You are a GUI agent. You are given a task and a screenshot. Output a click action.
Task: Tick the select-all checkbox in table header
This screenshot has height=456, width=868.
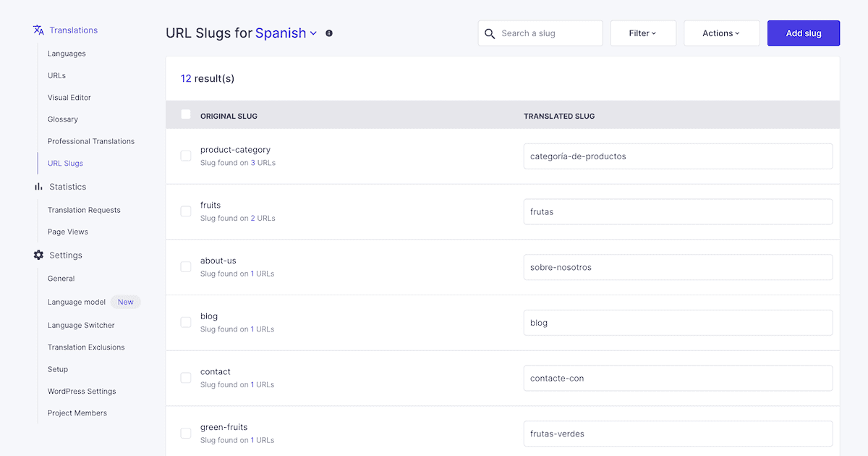186,114
